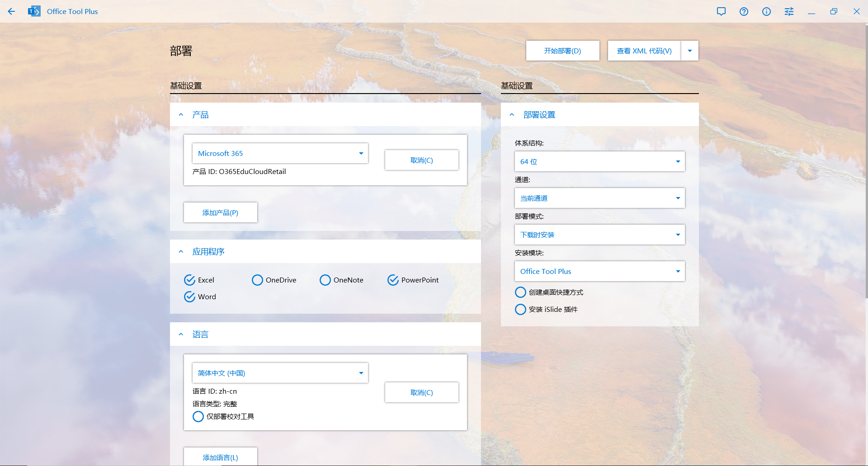
Task: Click the 添加产品(P) button
Action: pyautogui.click(x=220, y=212)
